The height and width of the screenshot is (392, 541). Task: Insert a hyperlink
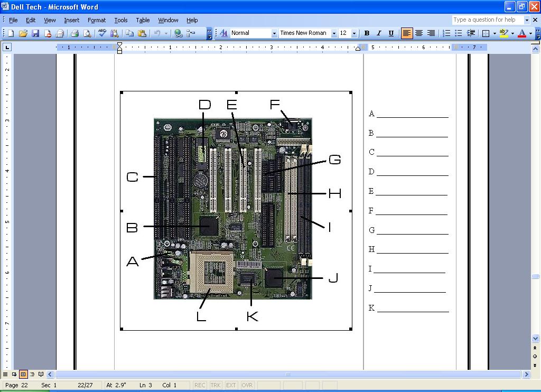(179, 33)
